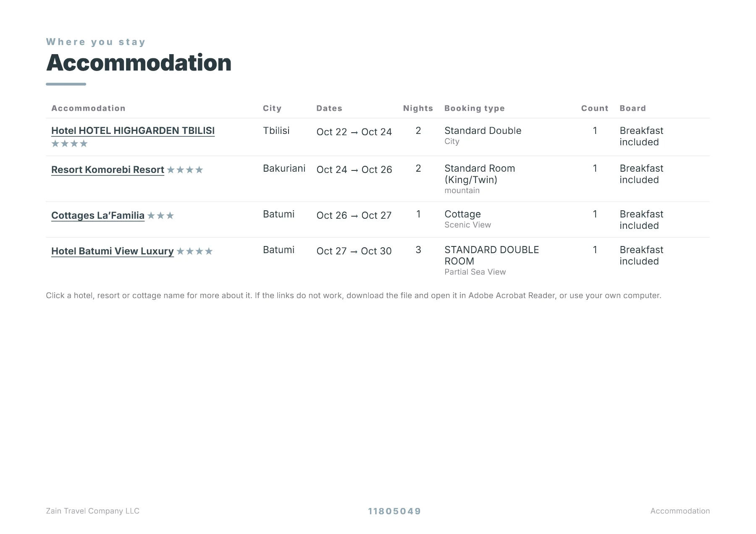Select the Oct 22 → Oct 24 dates

pos(354,132)
